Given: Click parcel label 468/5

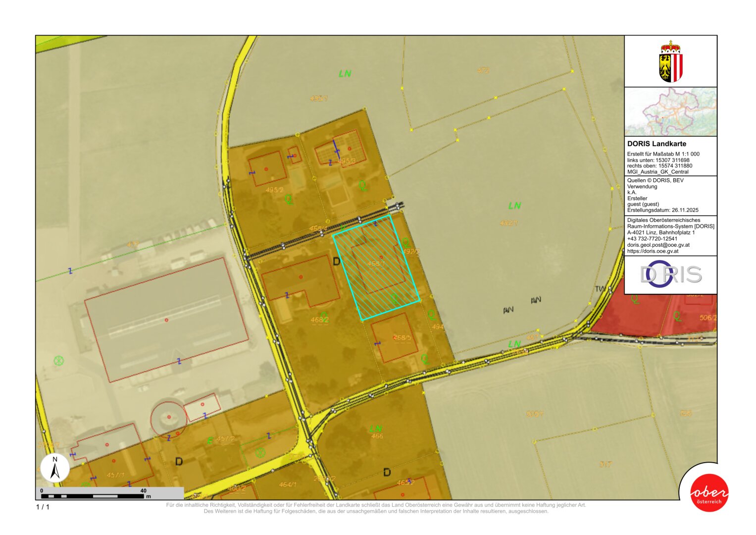Looking at the screenshot, I should point(402,338).
